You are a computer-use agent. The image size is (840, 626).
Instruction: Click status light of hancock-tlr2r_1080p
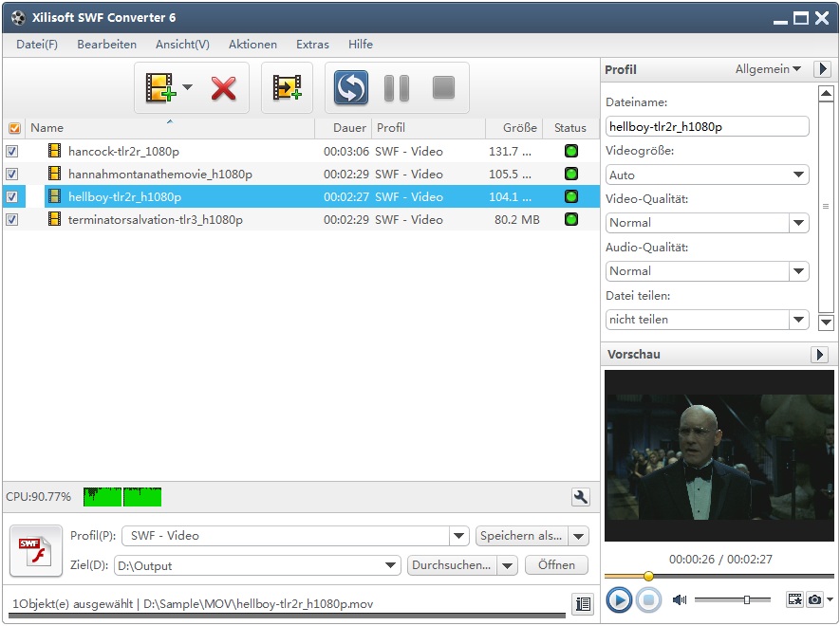[x=571, y=151]
